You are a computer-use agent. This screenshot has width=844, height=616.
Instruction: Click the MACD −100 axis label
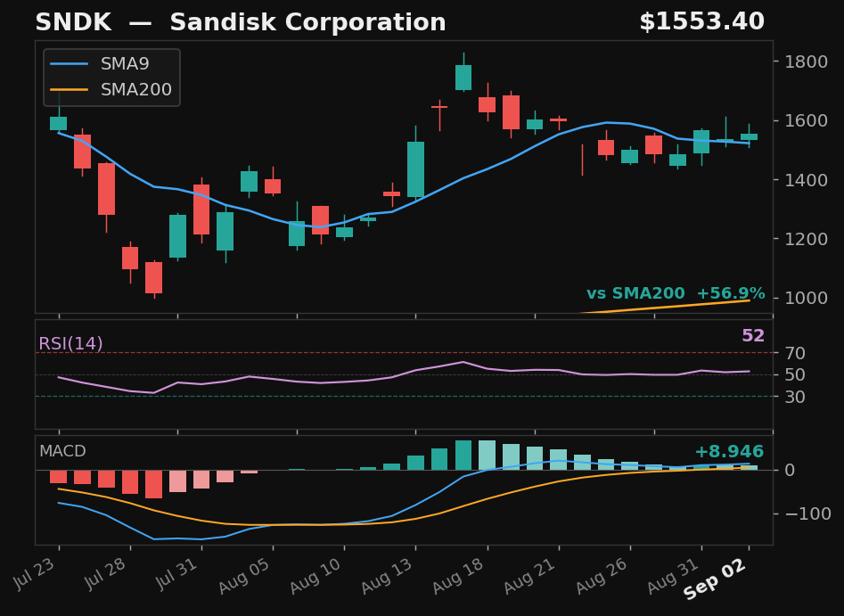807,514
